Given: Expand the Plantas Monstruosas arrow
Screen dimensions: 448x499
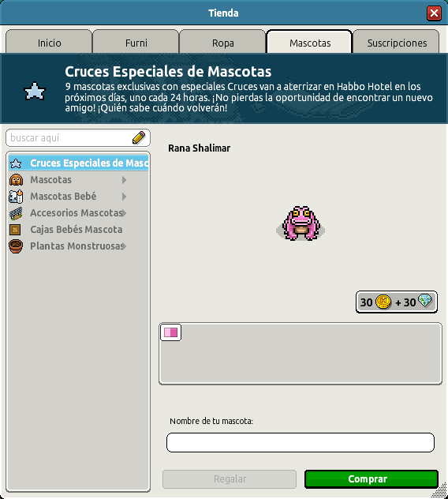Looking at the screenshot, I should (125, 246).
